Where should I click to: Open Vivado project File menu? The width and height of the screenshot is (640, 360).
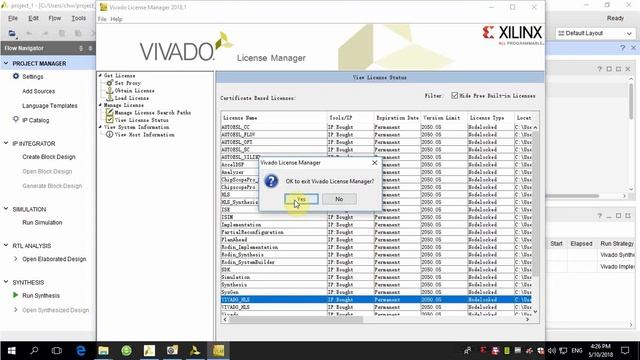[13, 18]
